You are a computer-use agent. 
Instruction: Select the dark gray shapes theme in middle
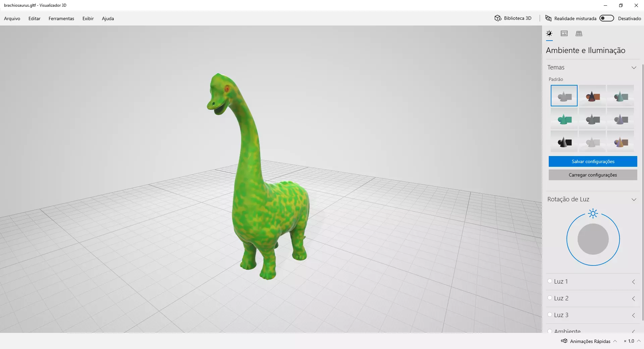pyautogui.click(x=592, y=118)
